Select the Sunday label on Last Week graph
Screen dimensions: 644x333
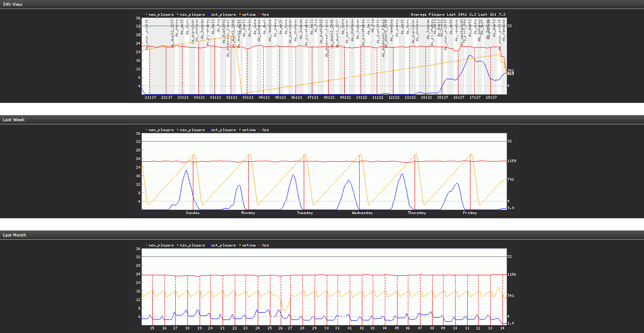tap(192, 213)
